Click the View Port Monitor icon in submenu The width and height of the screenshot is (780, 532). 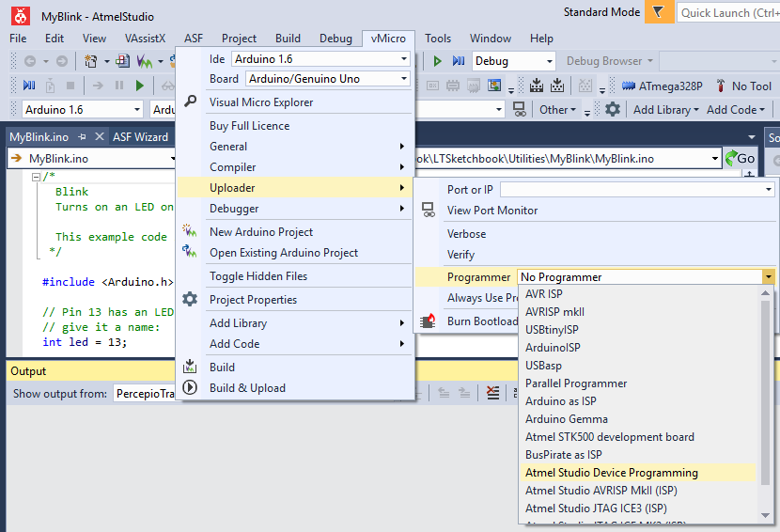pos(429,210)
